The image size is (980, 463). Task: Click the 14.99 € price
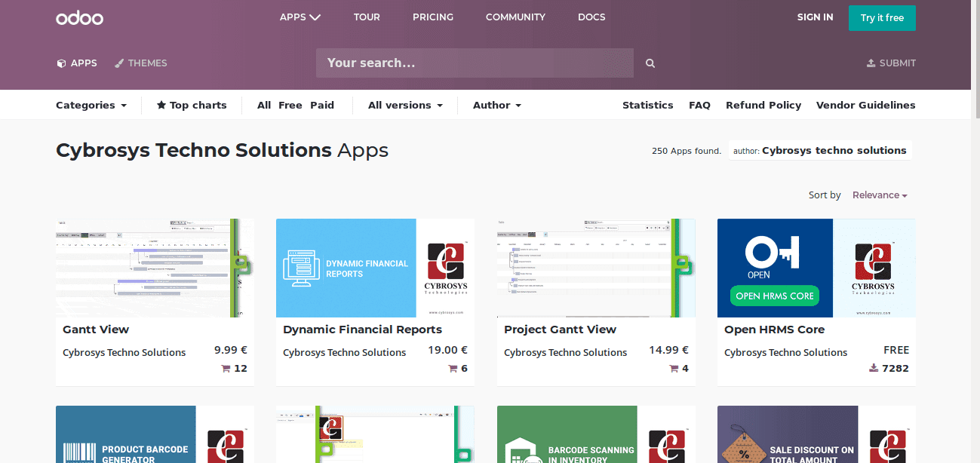[669, 350]
